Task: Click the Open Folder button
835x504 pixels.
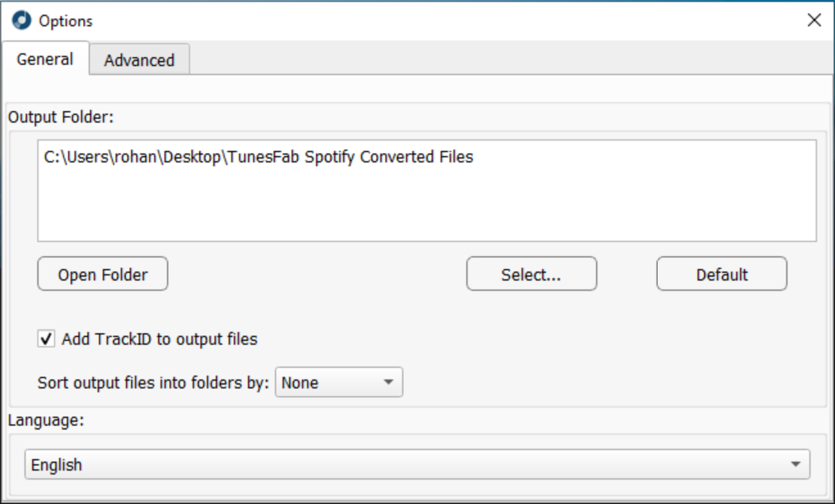Action: [103, 274]
